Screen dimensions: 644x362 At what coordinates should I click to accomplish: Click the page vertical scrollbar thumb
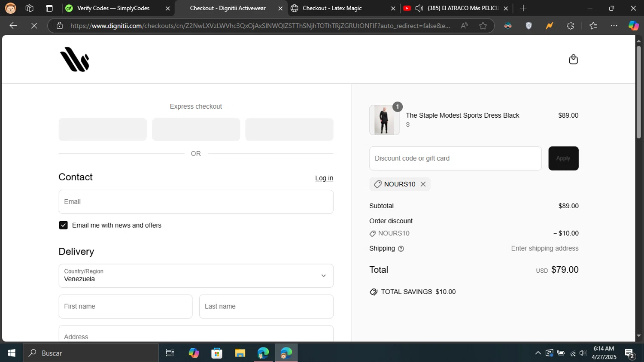[639, 92]
